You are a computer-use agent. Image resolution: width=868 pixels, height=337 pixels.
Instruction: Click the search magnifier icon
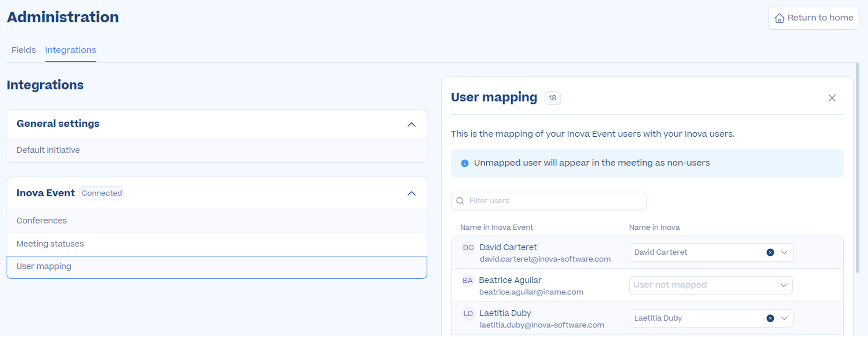coord(460,201)
